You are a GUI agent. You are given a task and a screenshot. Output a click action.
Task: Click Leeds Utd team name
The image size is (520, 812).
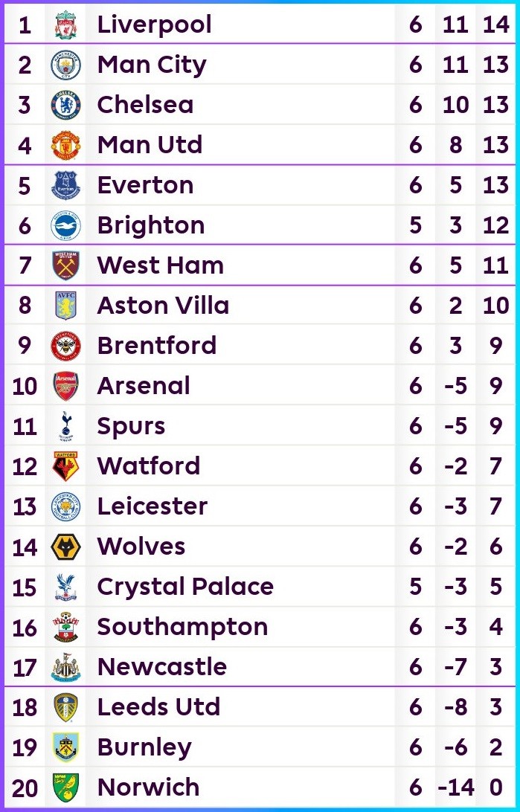[x=158, y=707]
